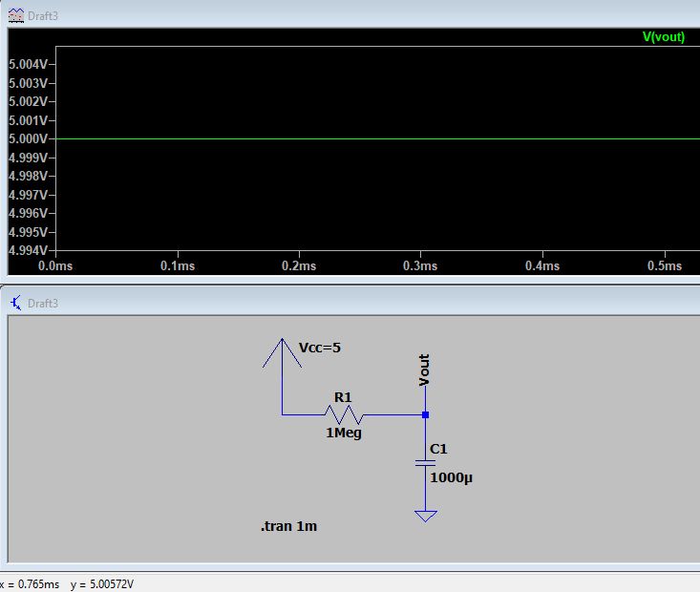Viewport: 700px width, 592px height.
Task: Click the 5.000V axis label
Action: click(x=28, y=138)
